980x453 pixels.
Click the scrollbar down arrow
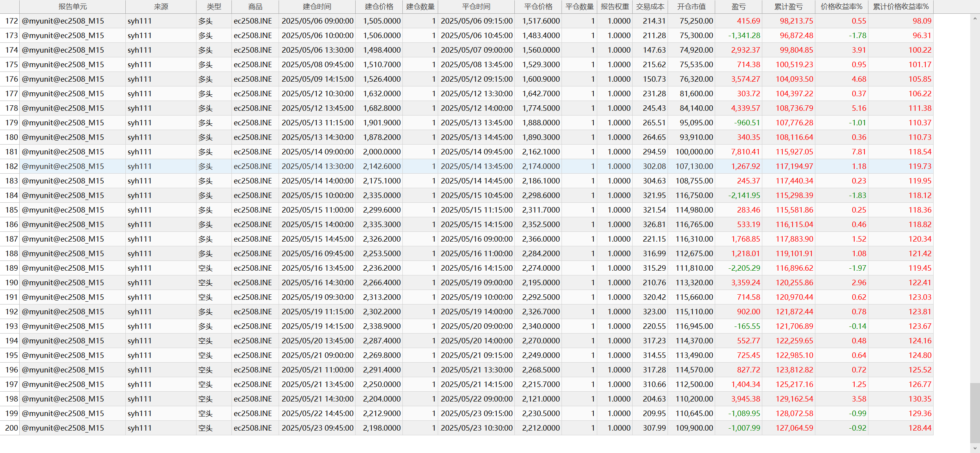pyautogui.click(x=975, y=448)
